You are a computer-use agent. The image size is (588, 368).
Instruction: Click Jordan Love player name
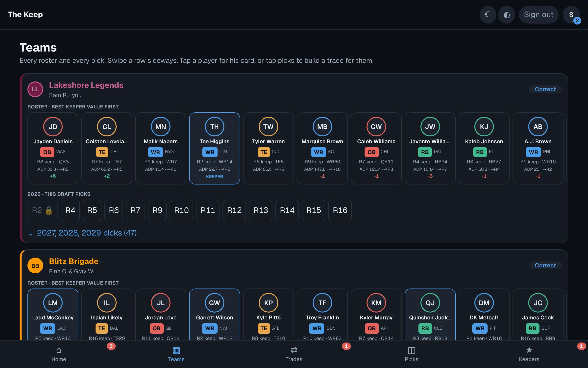161,317
